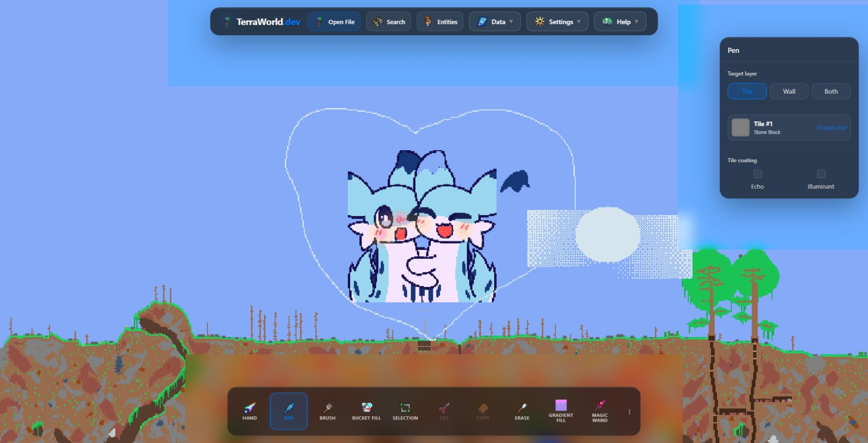The image size is (868, 443).
Task: Enable the Illuminant tile coating checkbox
Action: 821,174
